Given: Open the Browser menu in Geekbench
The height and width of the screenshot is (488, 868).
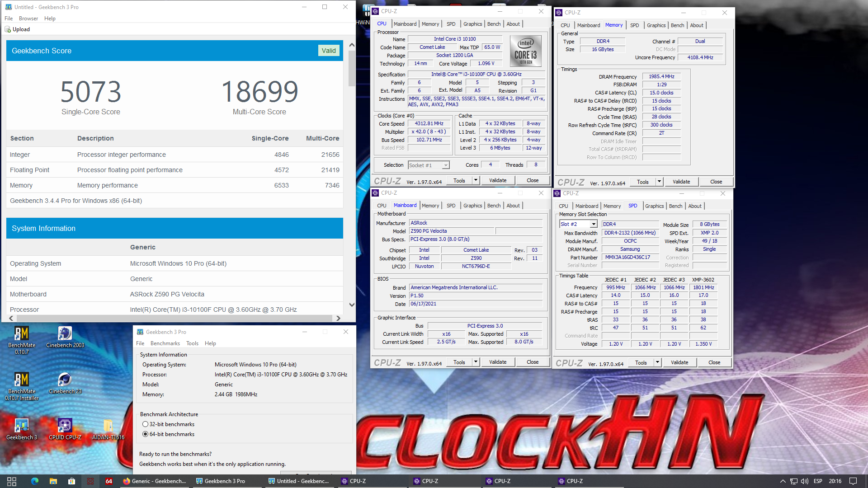Looking at the screenshot, I should click(28, 19).
